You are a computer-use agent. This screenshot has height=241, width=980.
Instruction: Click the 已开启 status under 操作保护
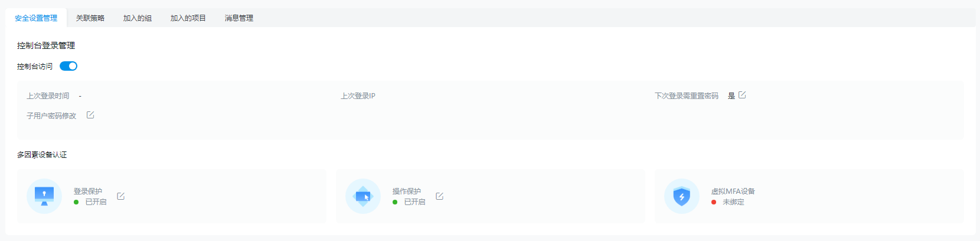(414, 202)
